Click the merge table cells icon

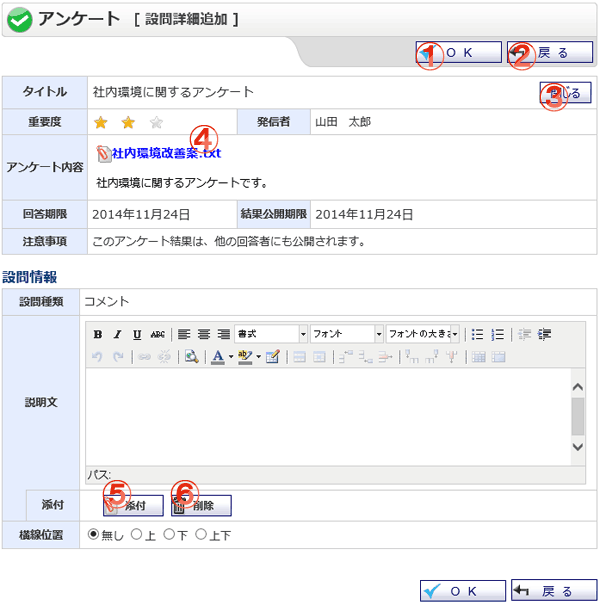pos(499,357)
